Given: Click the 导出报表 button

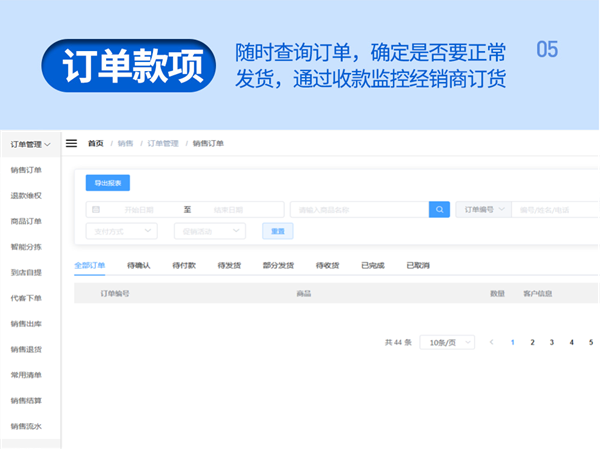Looking at the screenshot, I should tap(108, 183).
